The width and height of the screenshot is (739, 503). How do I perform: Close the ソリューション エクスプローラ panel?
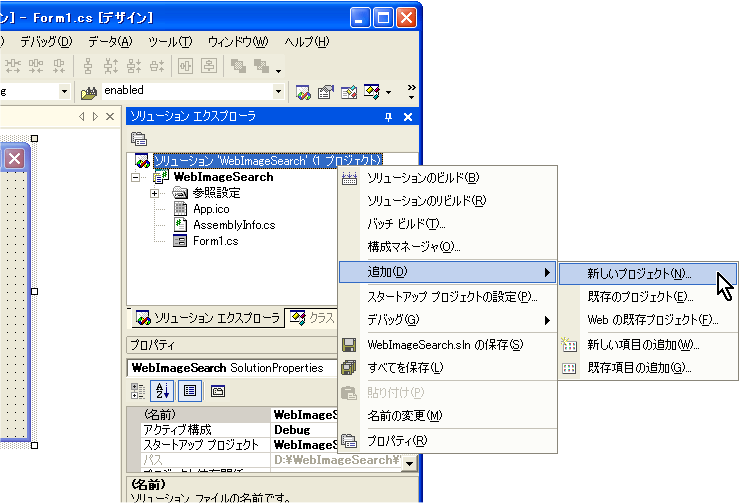408,117
